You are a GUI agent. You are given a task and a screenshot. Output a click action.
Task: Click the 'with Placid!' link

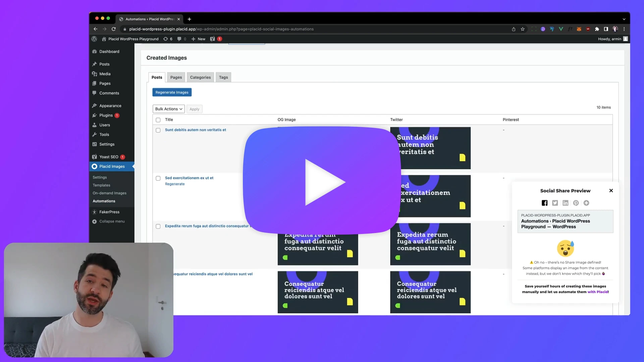coord(598,292)
